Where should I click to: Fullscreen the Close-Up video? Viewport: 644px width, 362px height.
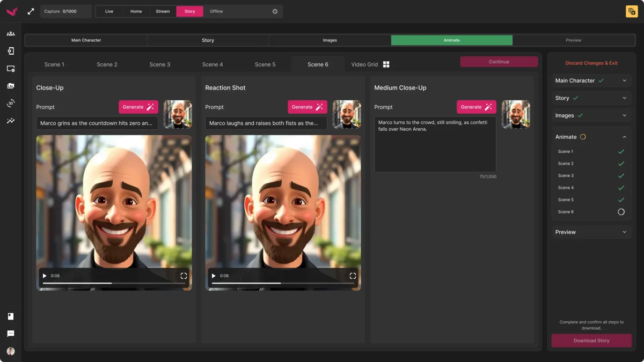coord(184,276)
